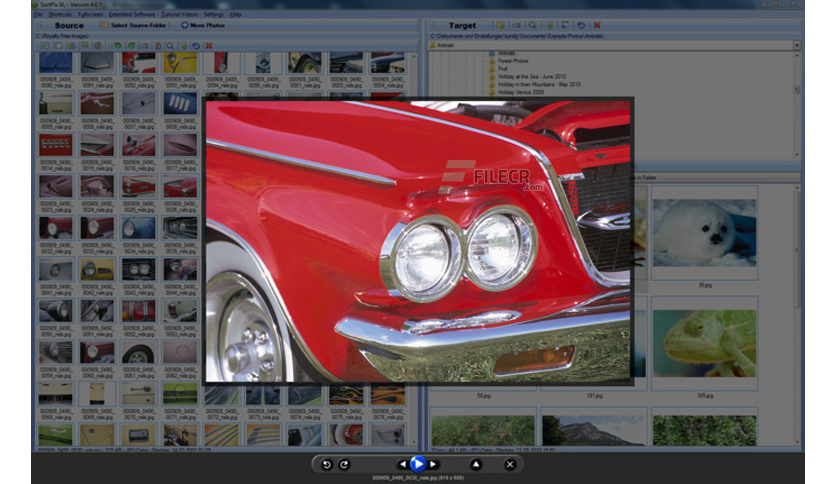This screenshot has height=484, width=836.
Task: Open the File menu
Action: pos(38,14)
